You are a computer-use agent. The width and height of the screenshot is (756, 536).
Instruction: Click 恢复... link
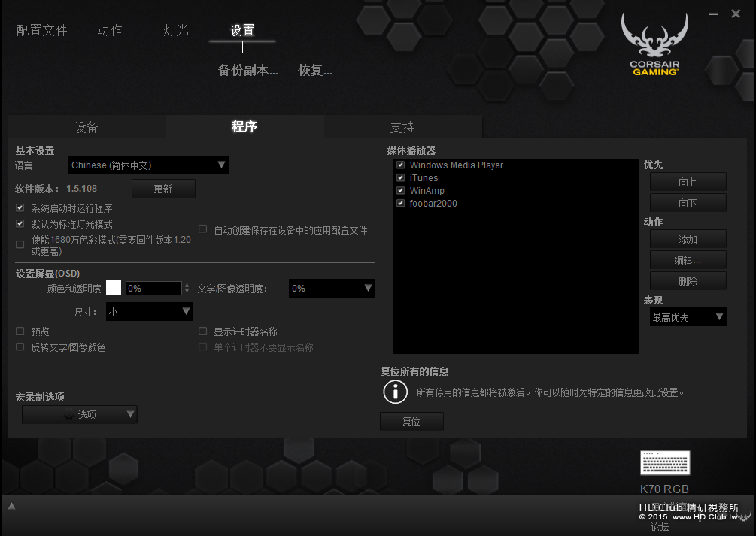(x=315, y=71)
